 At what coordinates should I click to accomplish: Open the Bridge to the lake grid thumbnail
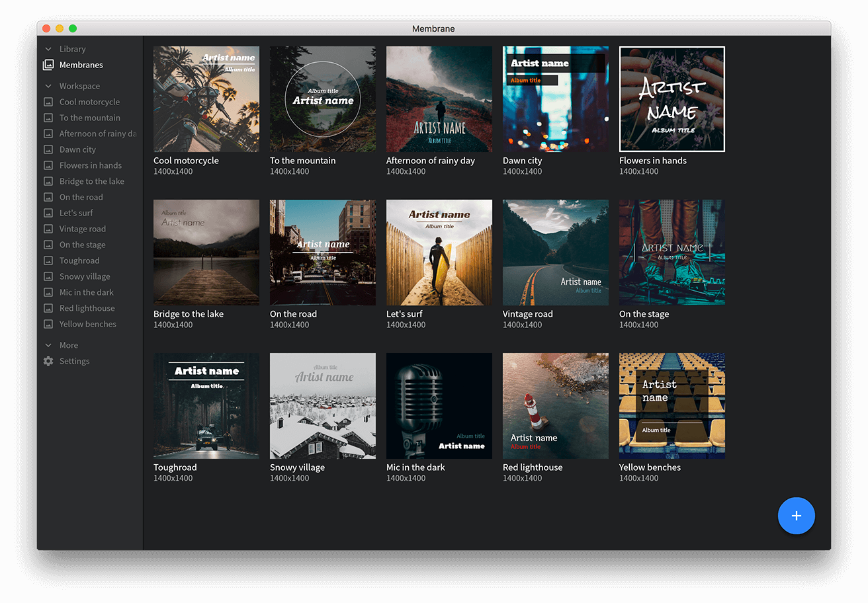click(x=206, y=253)
